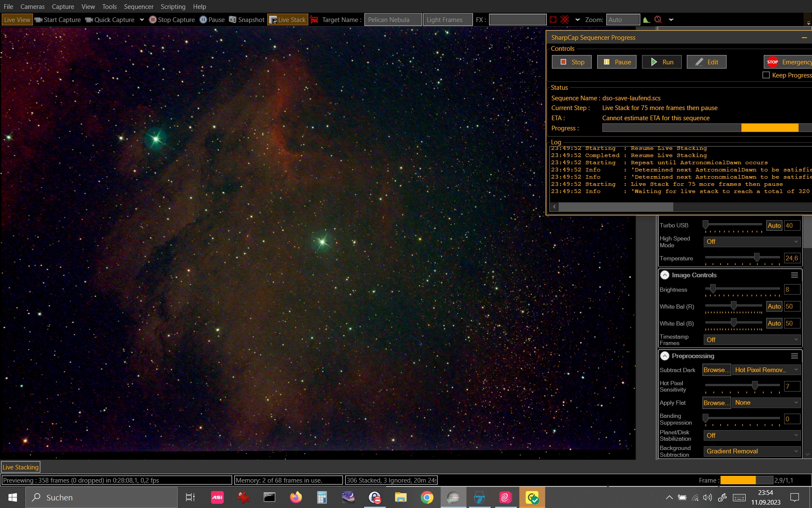Open the Sequencer menu
This screenshot has height=508, width=812.
(x=139, y=7)
